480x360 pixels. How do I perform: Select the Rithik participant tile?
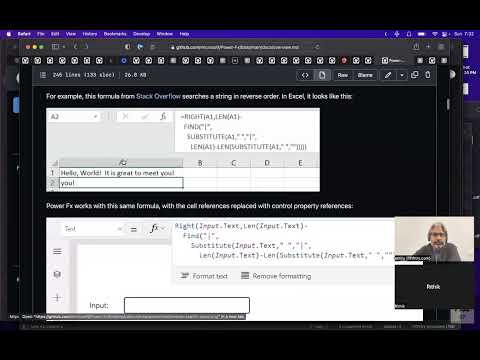(434, 286)
